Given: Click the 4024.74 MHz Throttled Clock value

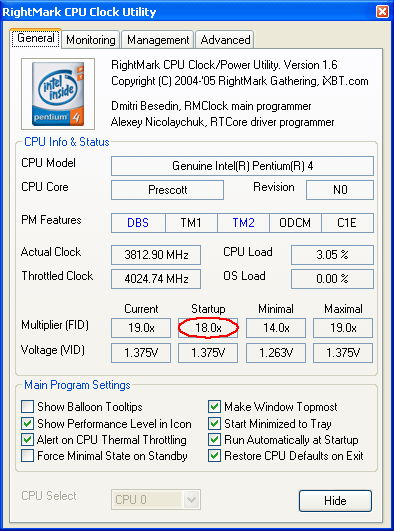Looking at the screenshot, I should pyautogui.click(x=156, y=279).
